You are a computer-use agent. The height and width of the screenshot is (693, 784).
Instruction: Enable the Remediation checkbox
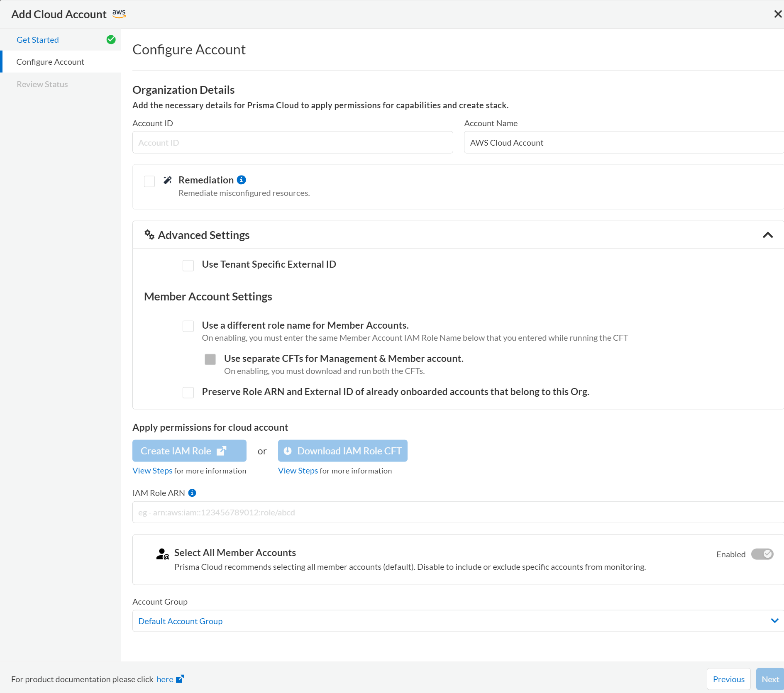(149, 181)
